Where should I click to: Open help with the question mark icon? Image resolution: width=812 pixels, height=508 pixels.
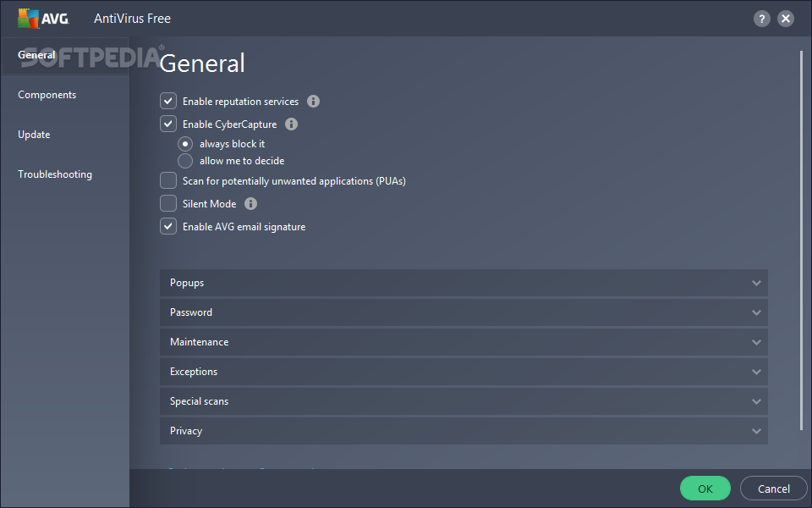(x=761, y=19)
